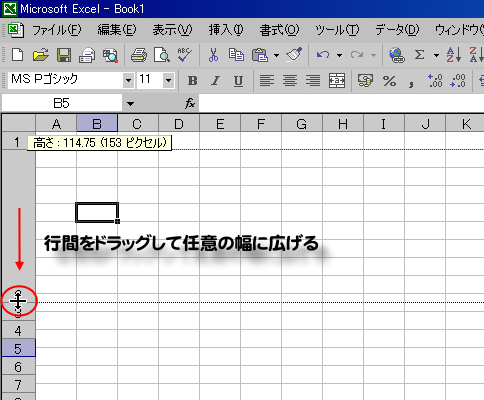
Task: Align cell text right
Action: pos(313,81)
